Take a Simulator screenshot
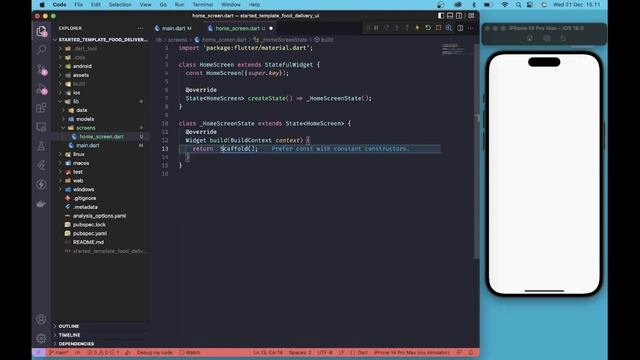This screenshot has width=640, height=360. coord(547,38)
